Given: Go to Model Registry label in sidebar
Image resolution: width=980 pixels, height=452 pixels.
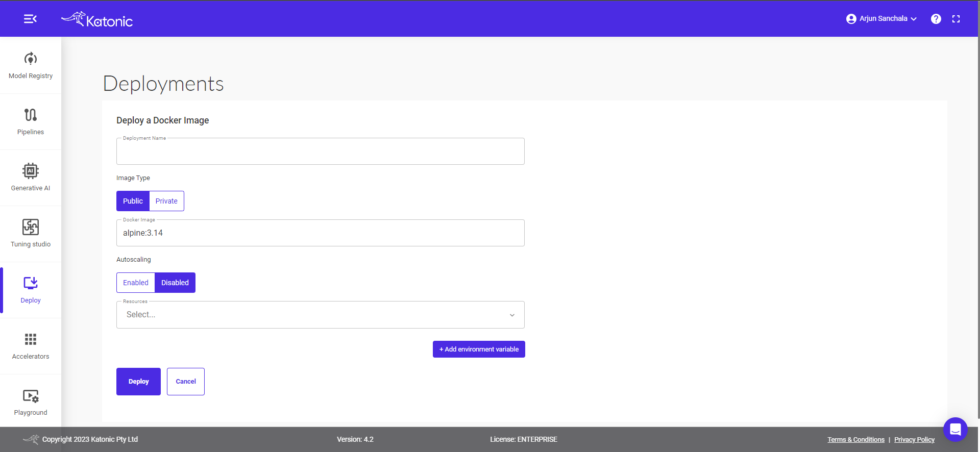Looking at the screenshot, I should coord(31,76).
